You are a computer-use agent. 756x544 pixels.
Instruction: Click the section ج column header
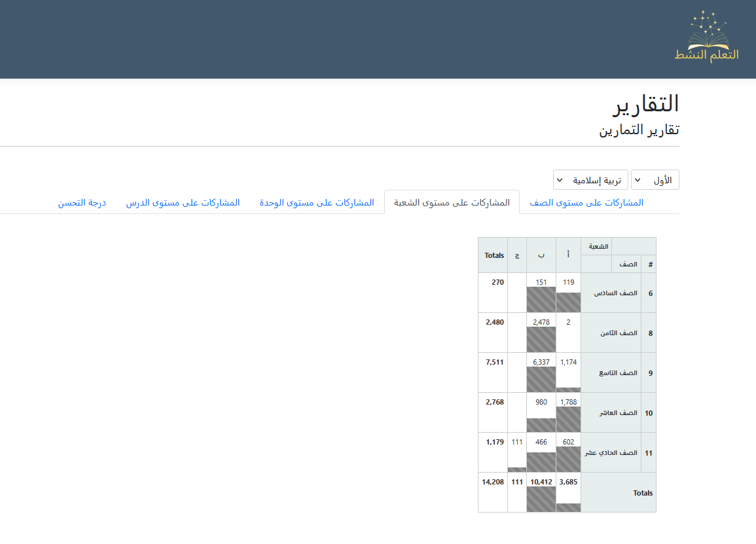coord(517,255)
